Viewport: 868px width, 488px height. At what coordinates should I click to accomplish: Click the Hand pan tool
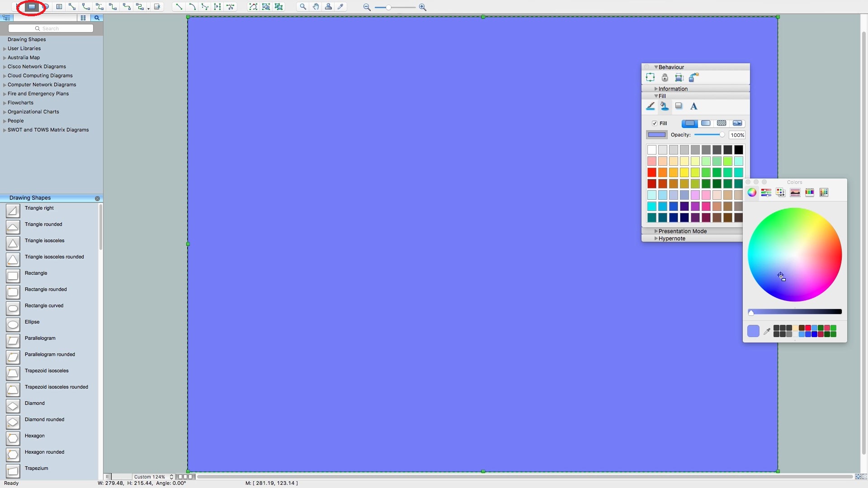316,7
